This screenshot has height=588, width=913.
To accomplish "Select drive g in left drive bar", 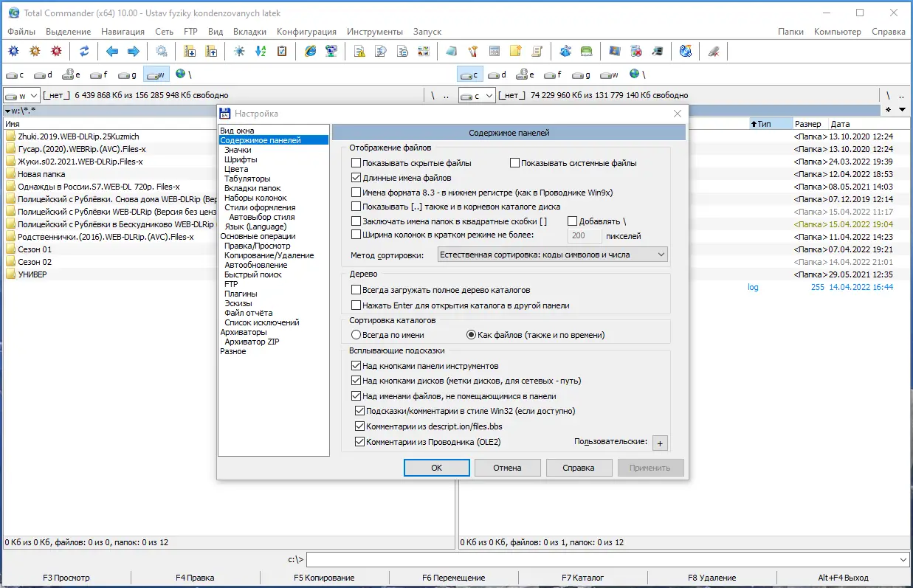I will click(x=128, y=75).
